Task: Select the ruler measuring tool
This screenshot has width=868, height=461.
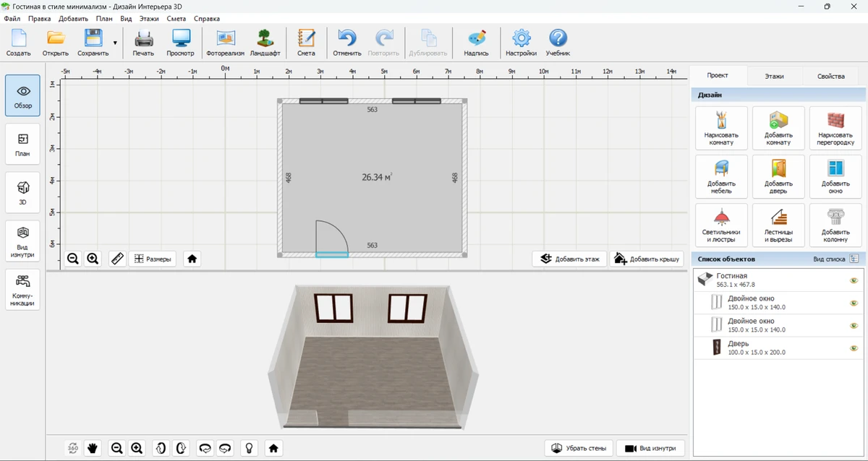Action: click(118, 259)
